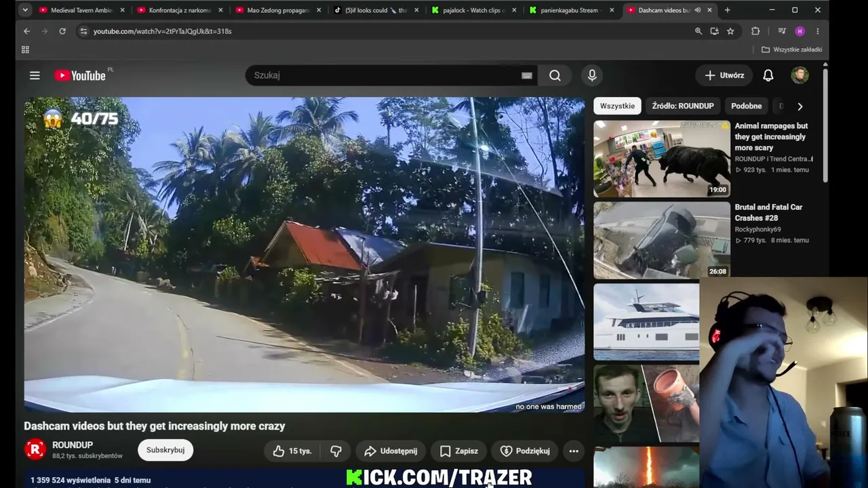Image resolution: width=868 pixels, height=488 pixels.
Task: Click the 88,2 tys. subskrybentów text
Action: [x=87, y=456]
